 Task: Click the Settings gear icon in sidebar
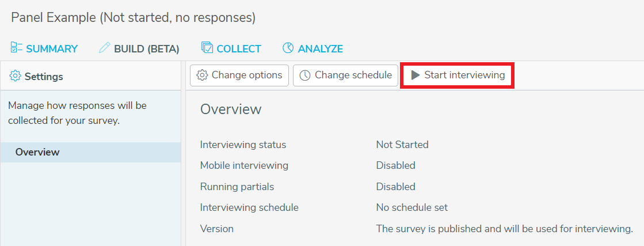point(15,76)
